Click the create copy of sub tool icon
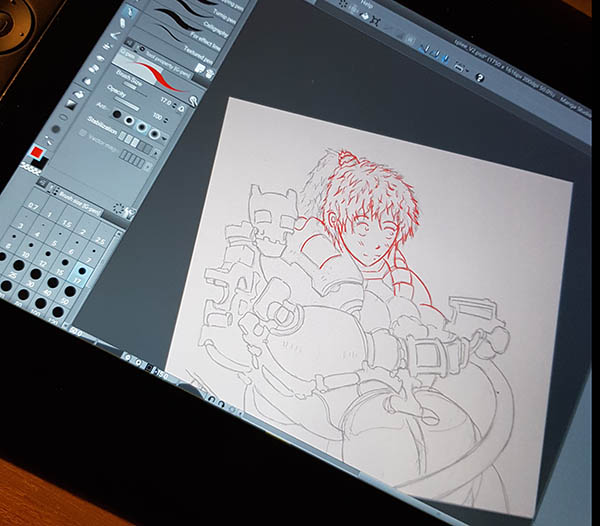 pos(199,69)
